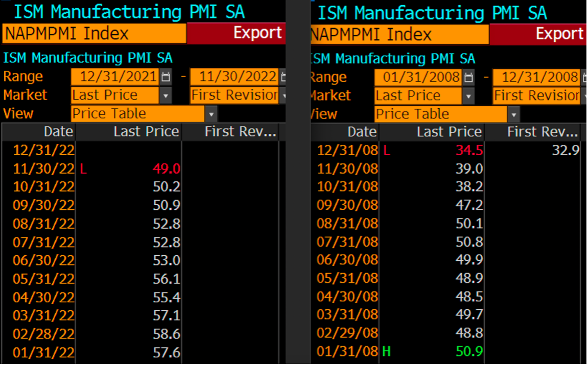
Task: Select the 12/31/08 date cell
Action: (347, 151)
